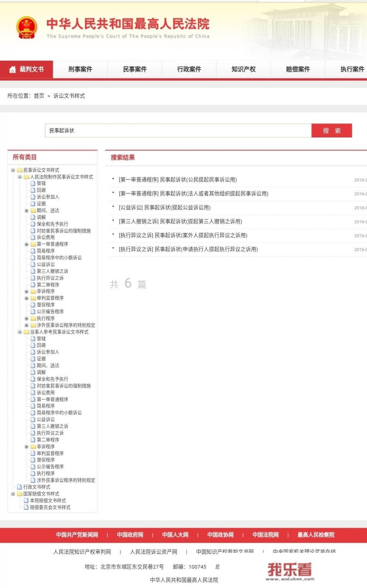Click the 首页 breadcrumb link
Image resolution: width=367 pixels, height=588 pixels.
[x=39, y=96]
